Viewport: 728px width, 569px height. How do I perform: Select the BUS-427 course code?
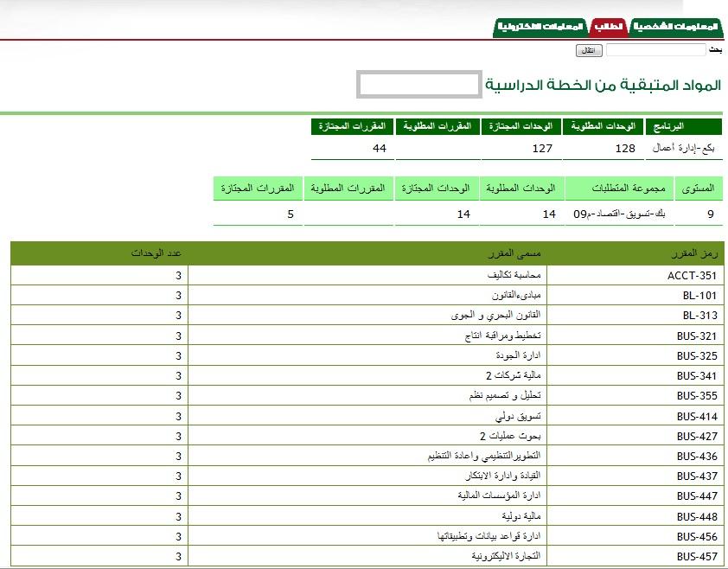click(x=696, y=437)
